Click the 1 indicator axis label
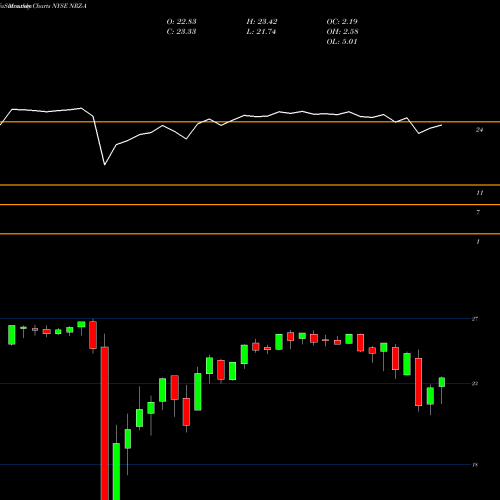500x500 pixels. point(478,241)
